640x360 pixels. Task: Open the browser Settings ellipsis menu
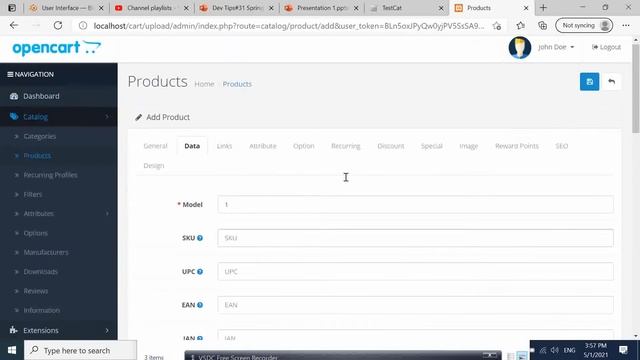click(626, 25)
